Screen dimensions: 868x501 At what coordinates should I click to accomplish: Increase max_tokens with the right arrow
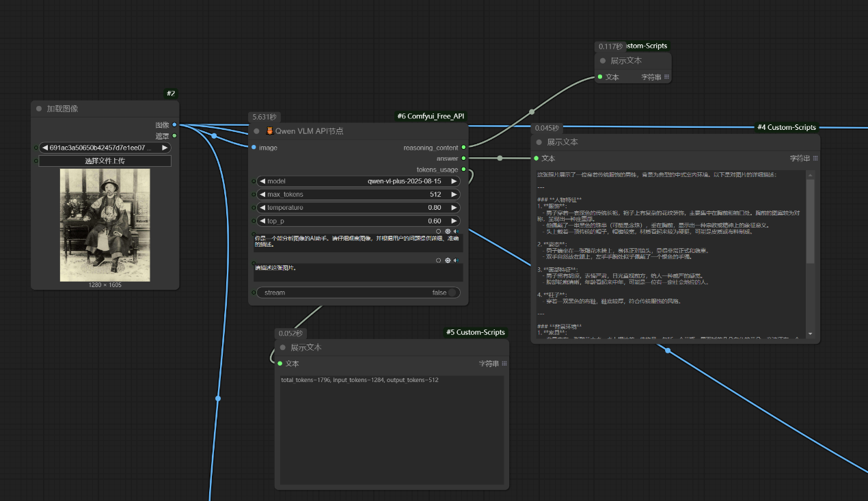coord(452,195)
